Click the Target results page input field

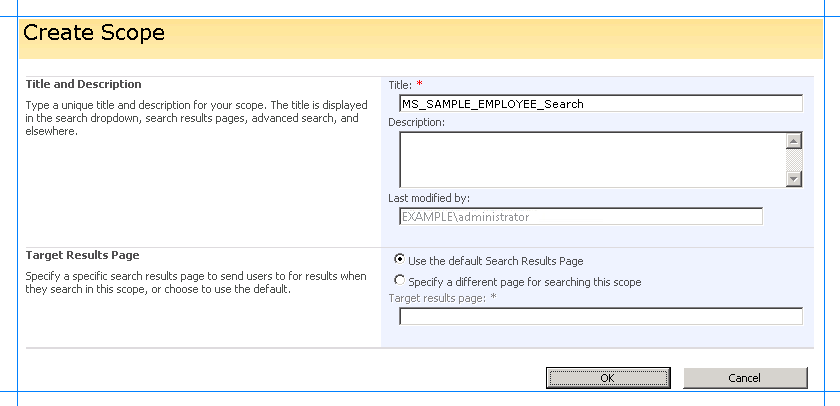point(601,316)
